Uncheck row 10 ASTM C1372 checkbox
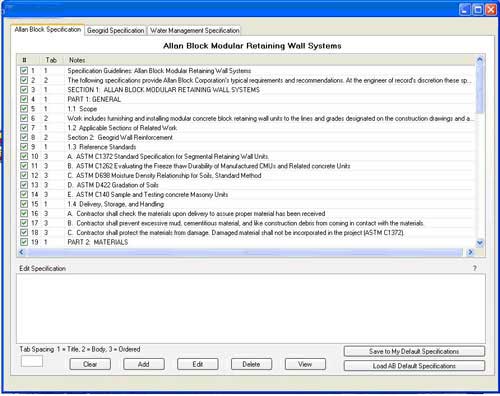 pos(24,156)
